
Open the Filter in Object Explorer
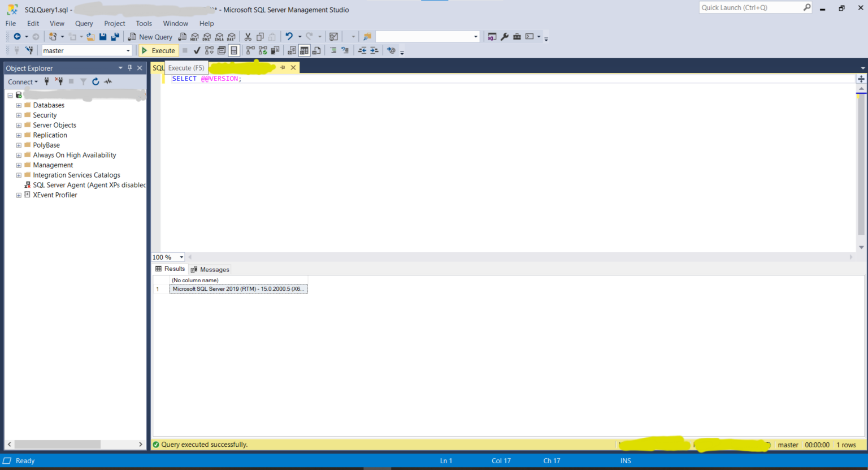[82, 81]
